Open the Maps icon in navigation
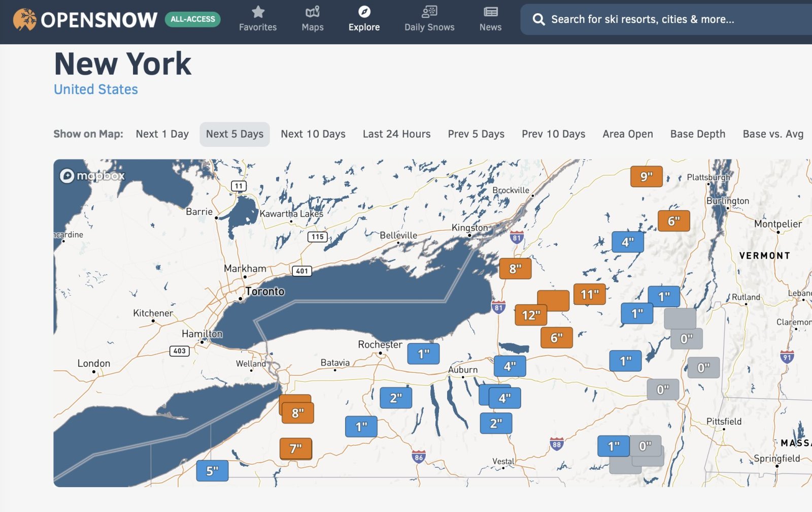Screen dimensions: 812x512 pos(312,12)
